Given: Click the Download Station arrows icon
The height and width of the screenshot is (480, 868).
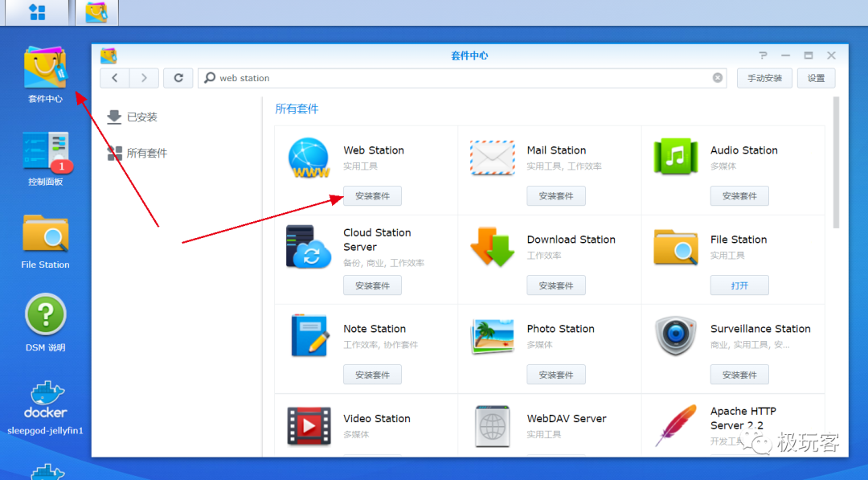Looking at the screenshot, I should pos(492,247).
